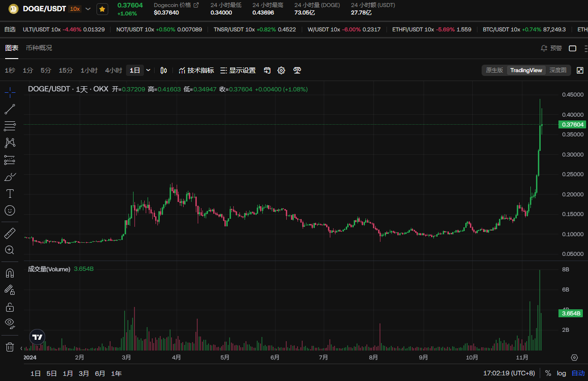Viewport: 588px width, 381px height.
Task: Open 技术指标 indicators menu
Action: (196, 70)
